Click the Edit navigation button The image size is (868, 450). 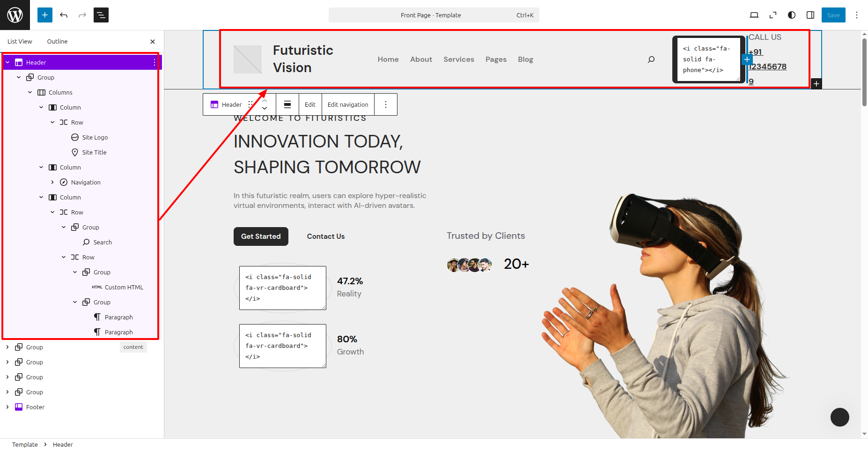pos(348,104)
